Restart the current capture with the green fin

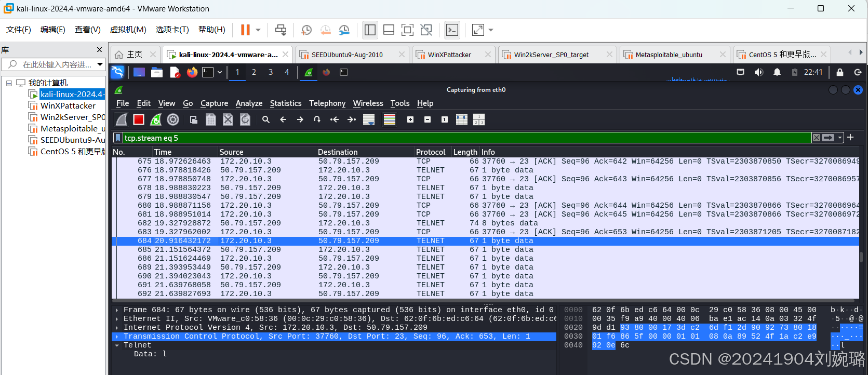coord(156,119)
